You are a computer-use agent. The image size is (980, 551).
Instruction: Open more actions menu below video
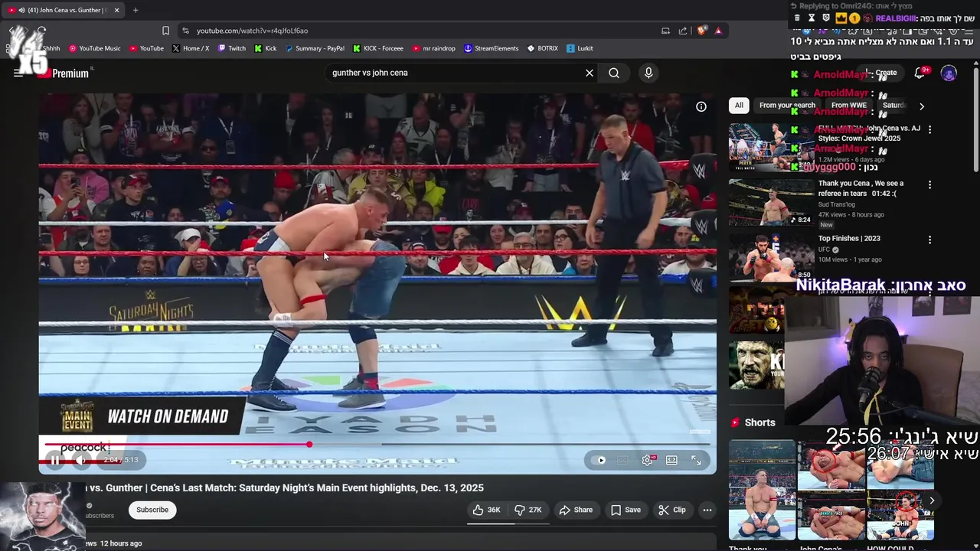click(707, 510)
